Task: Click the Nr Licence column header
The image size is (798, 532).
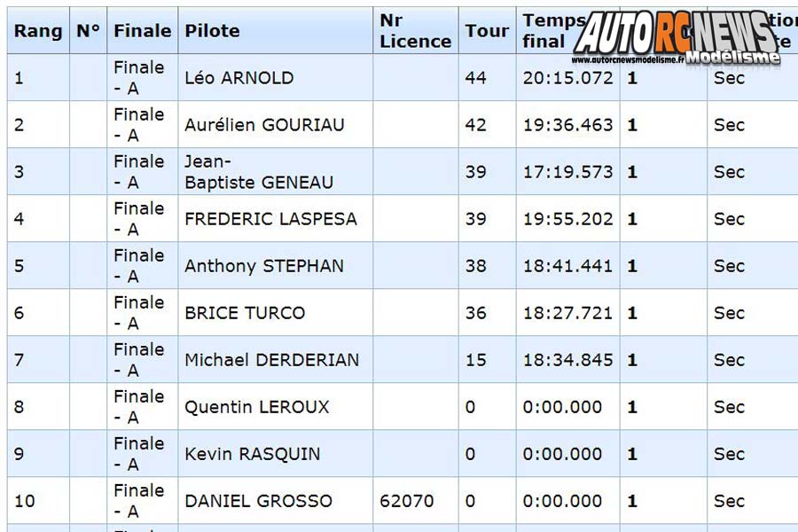Action: pyautogui.click(x=415, y=31)
